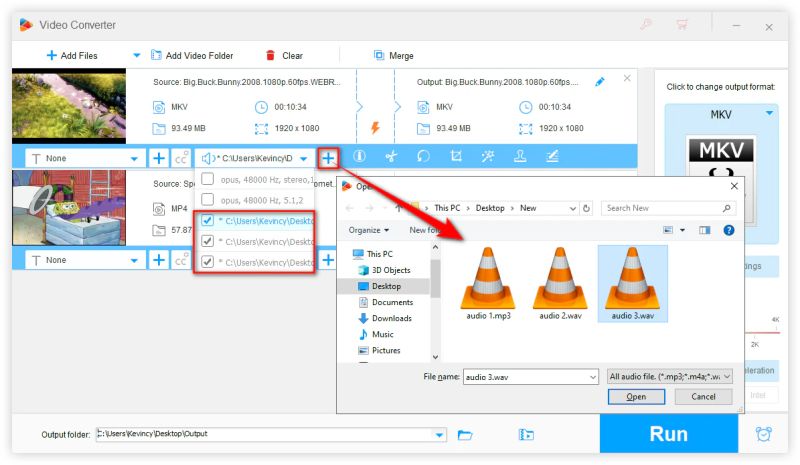Expand the address path history dropdown
The width and height of the screenshot is (800, 465).
pyautogui.click(x=572, y=208)
